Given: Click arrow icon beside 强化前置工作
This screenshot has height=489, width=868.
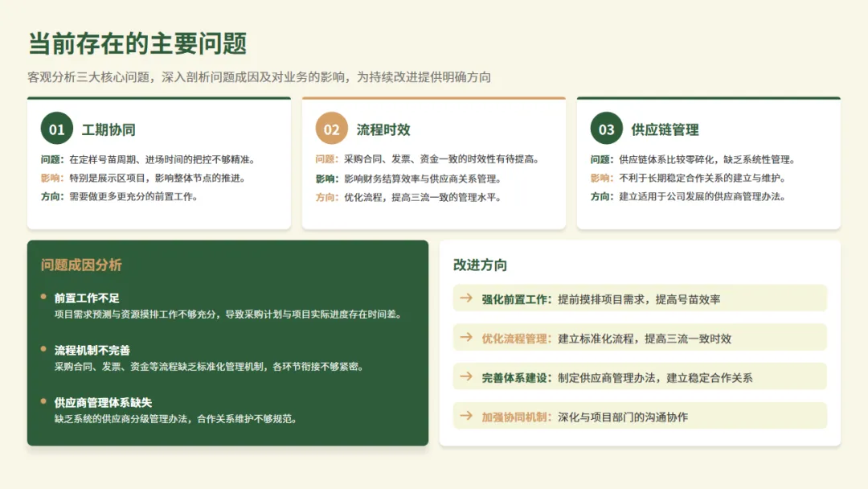Looking at the screenshot, I should tap(466, 298).
